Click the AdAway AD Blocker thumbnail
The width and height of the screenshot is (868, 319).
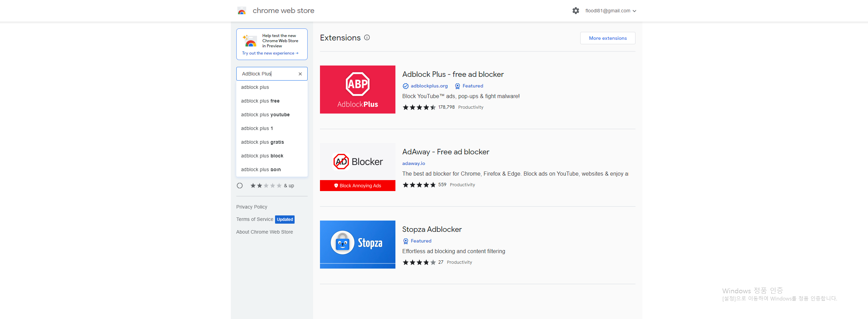tap(358, 167)
